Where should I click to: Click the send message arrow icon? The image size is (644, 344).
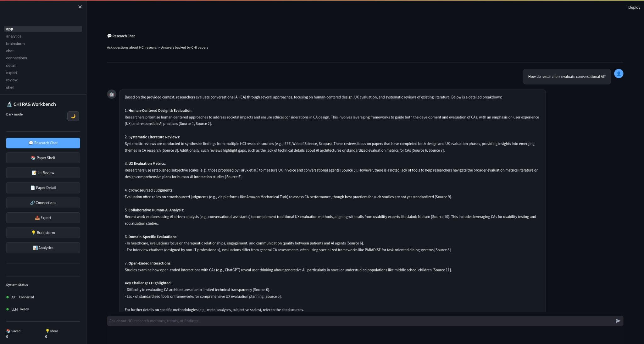618,321
